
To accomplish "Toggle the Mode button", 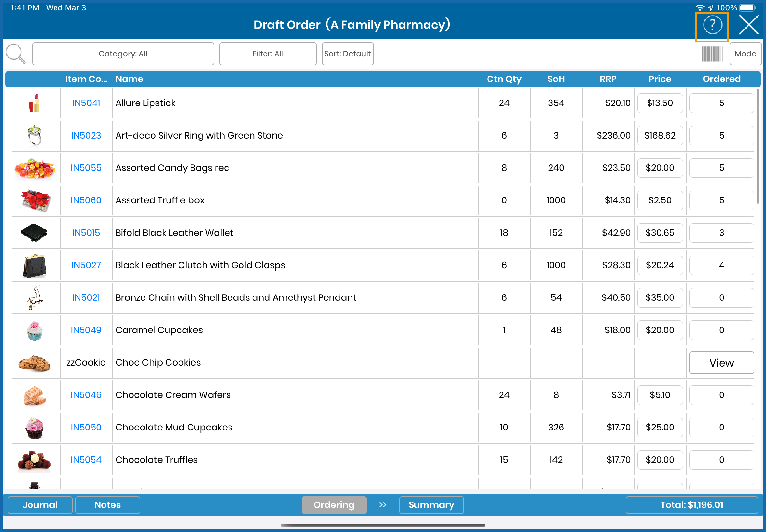I will [745, 54].
